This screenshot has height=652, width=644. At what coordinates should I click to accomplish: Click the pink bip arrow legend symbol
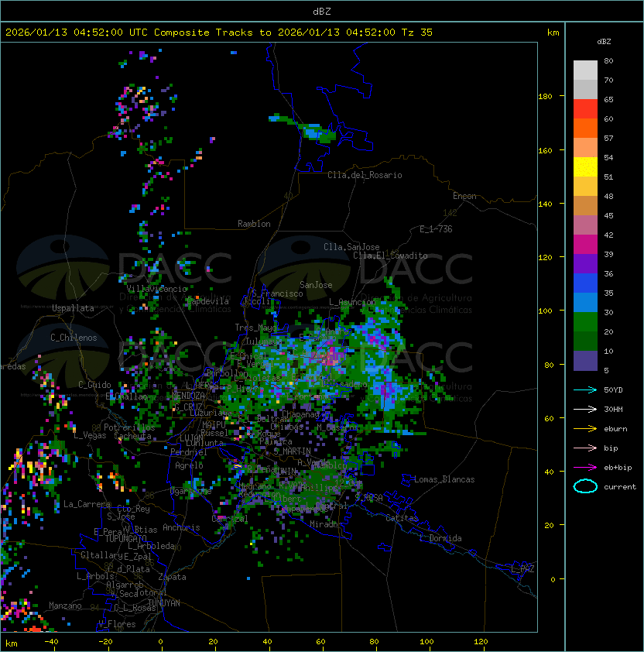click(x=585, y=448)
